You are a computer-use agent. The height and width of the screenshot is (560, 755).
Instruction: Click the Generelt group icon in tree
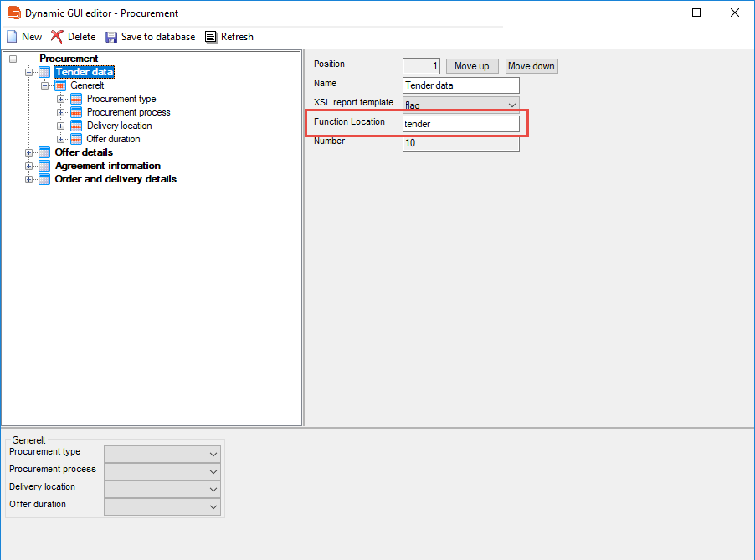tap(61, 85)
